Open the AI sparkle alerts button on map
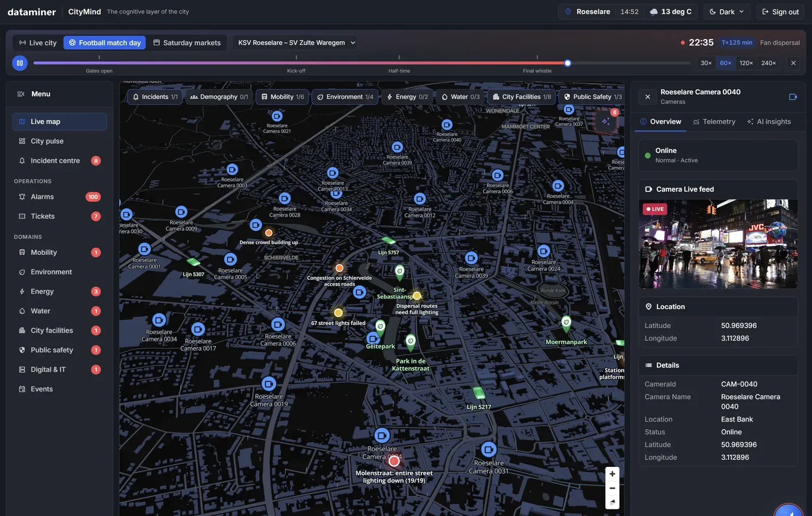812x516 pixels. click(605, 121)
